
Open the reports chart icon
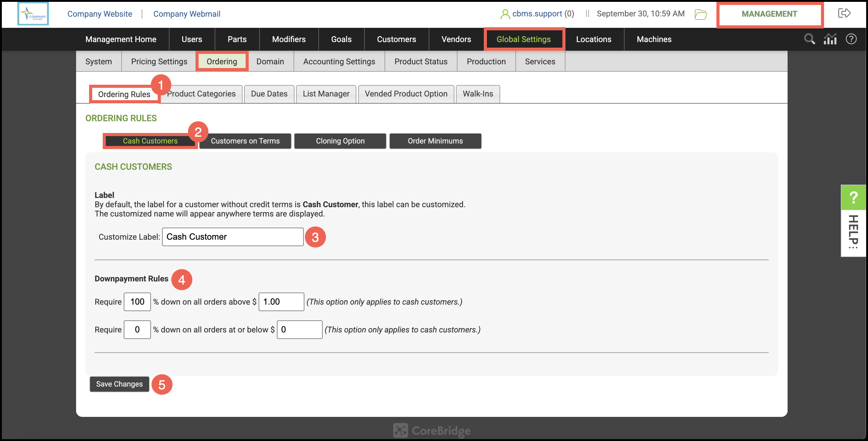pyautogui.click(x=830, y=39)
